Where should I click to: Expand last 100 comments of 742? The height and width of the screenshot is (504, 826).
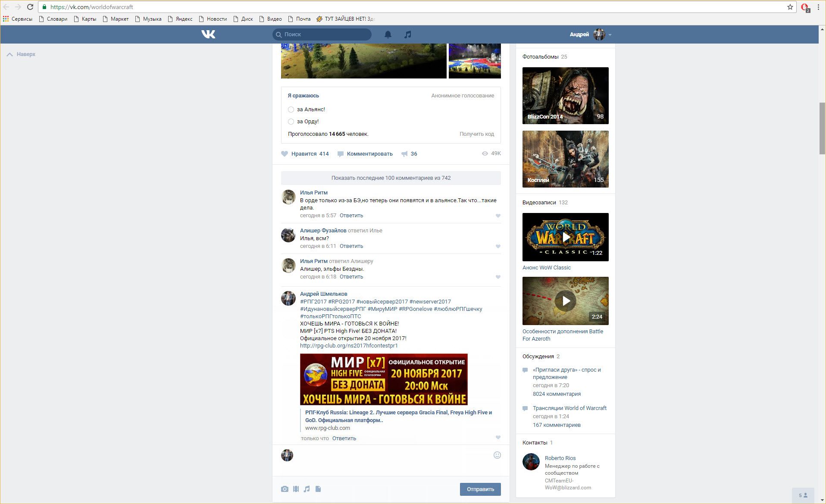pyautogui.click(x=391, y=178)
